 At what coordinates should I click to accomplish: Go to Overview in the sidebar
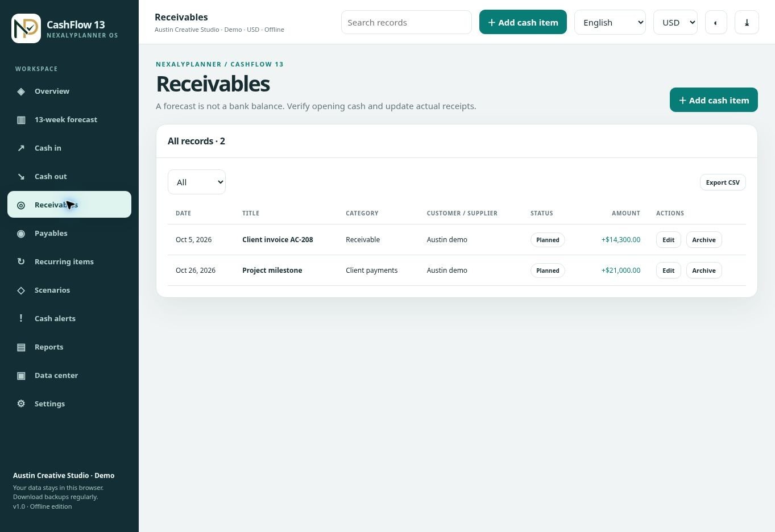click(69, 91)
